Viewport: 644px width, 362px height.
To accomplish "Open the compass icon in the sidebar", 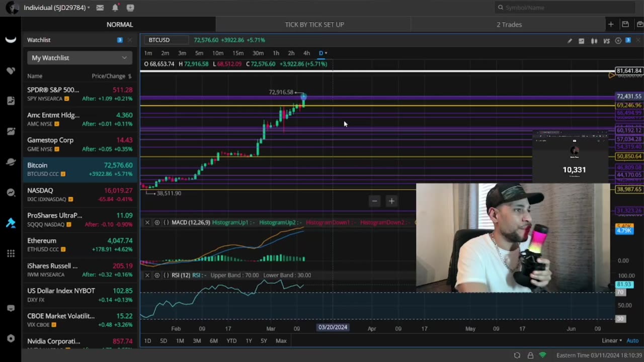I will 11,193.
